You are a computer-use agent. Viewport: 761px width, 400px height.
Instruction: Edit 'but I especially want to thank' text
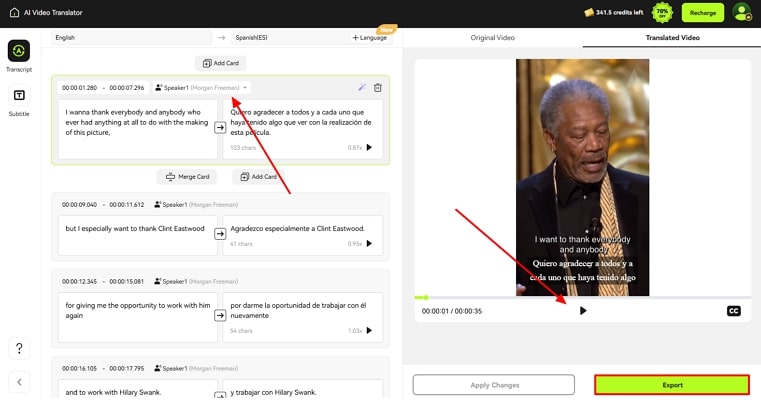138,235
